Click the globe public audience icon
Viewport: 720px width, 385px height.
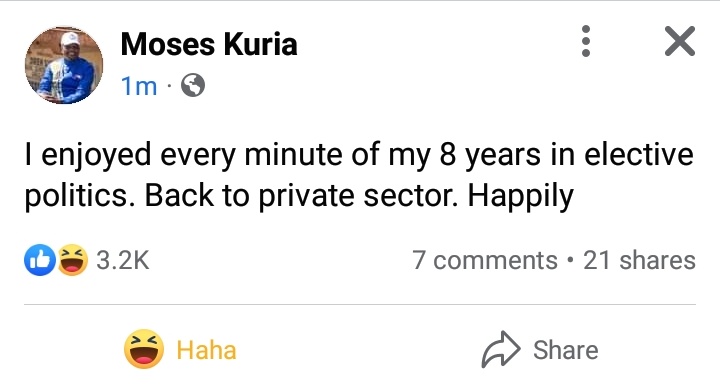point(193,85)
